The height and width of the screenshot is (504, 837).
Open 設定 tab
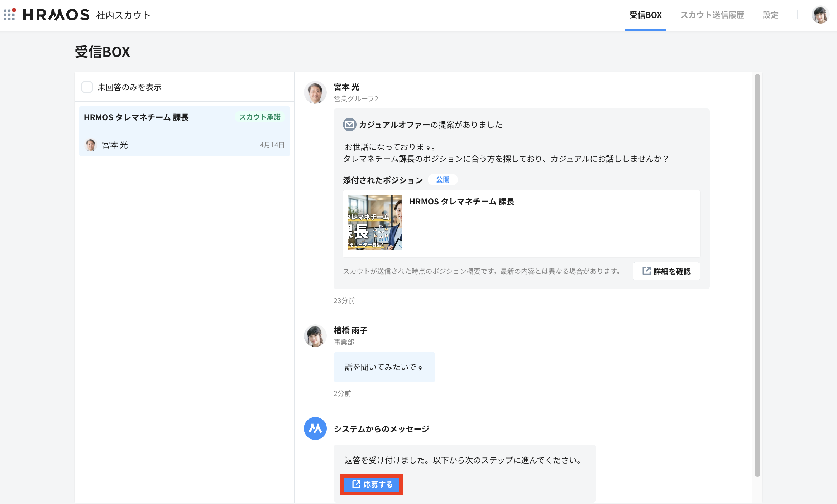pyautogui.click(x=770, y=15)
